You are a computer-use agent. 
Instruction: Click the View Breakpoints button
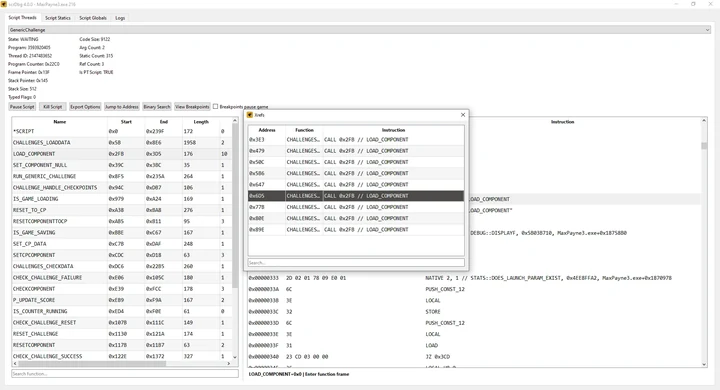pyautogui.click(x=192, y=107)
